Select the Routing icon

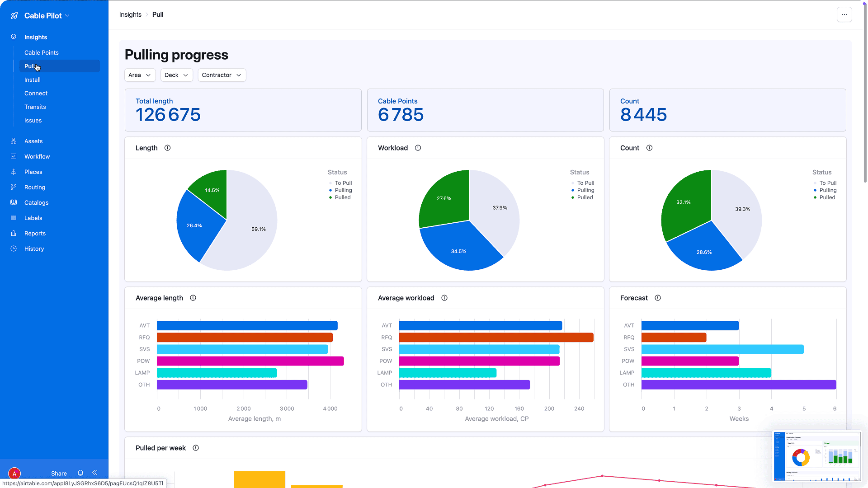pyautogui.click(x=14, y=187)
